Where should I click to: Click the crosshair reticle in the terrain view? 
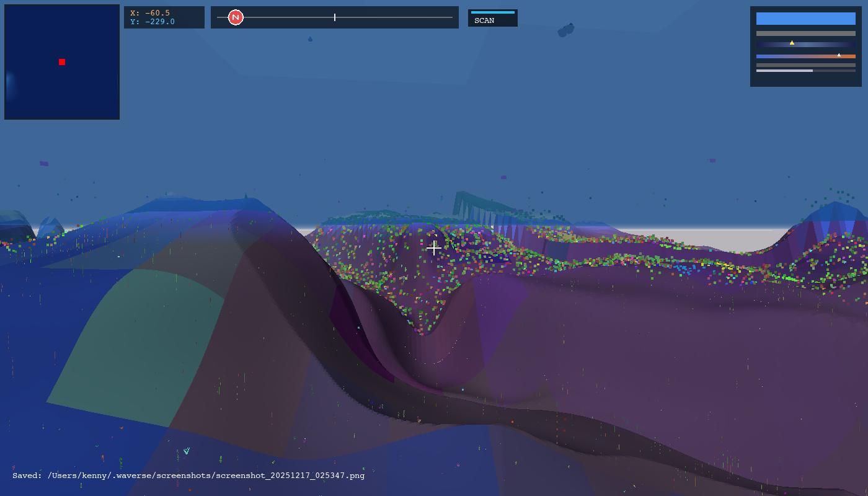point(434,247)
